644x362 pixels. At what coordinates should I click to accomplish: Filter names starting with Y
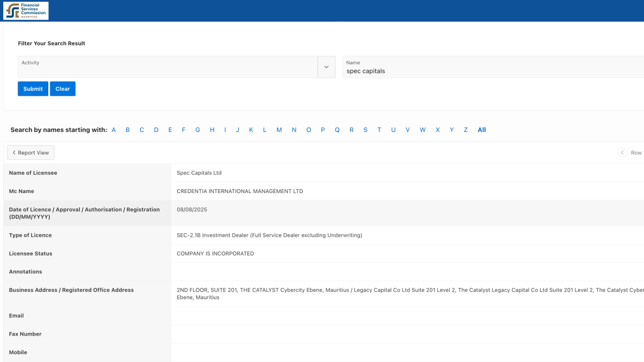(x=451, y=130)
